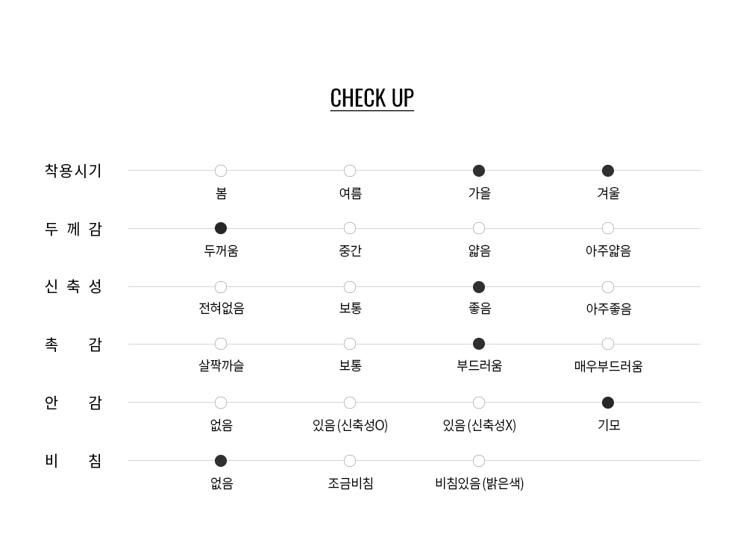746x560 pixels.
Task: Click the 착용시기 row label
Action: (73, 171)
